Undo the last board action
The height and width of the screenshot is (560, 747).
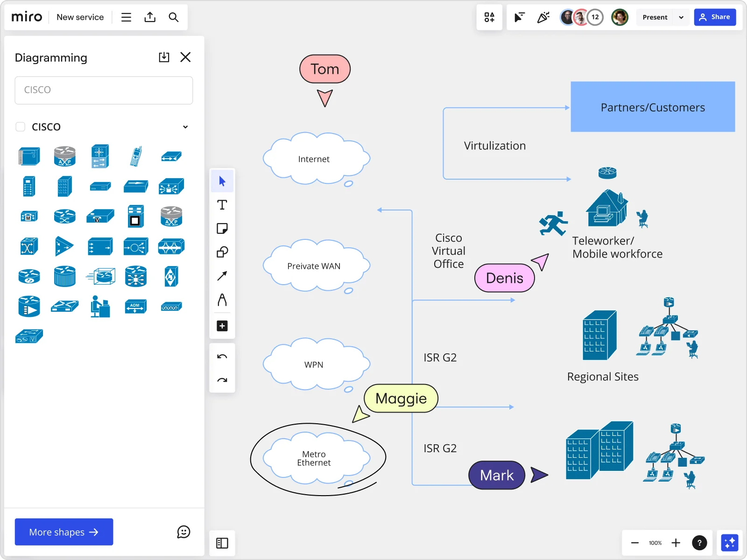pos(222,356)
